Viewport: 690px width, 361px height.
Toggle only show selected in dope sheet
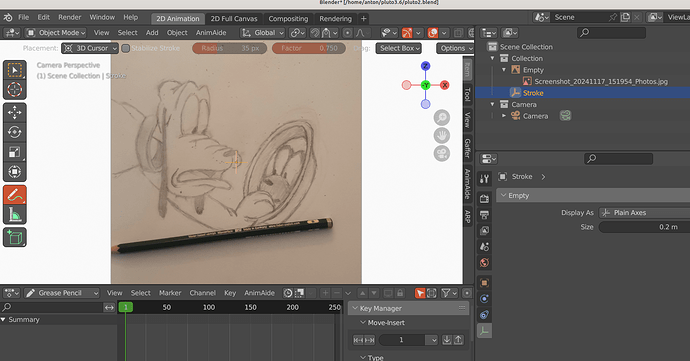420,293
